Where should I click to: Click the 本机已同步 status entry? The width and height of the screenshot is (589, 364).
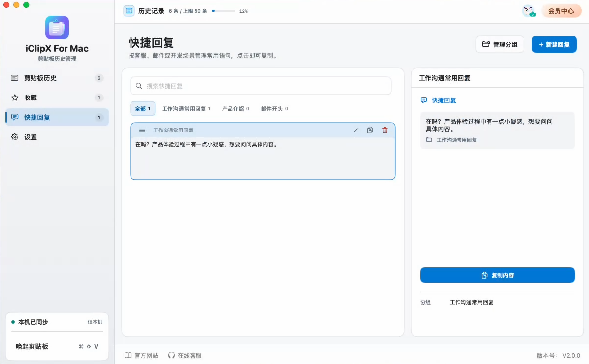[x=33, y=322]
